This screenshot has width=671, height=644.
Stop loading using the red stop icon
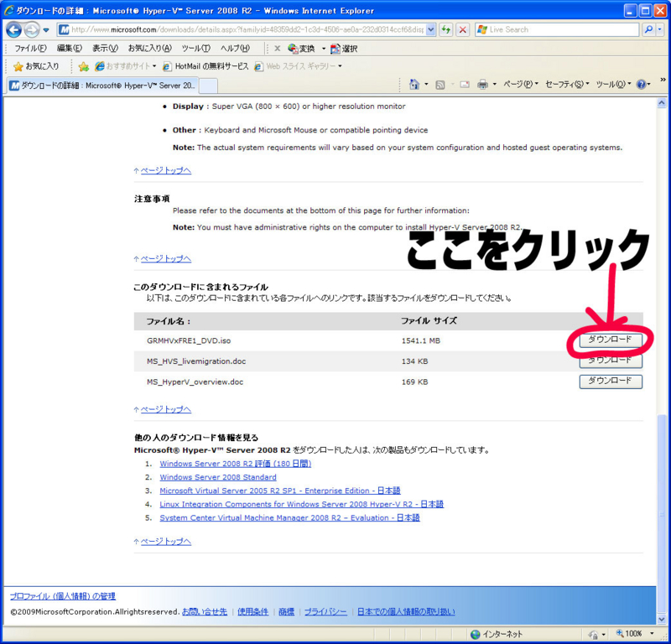[462, 29]
